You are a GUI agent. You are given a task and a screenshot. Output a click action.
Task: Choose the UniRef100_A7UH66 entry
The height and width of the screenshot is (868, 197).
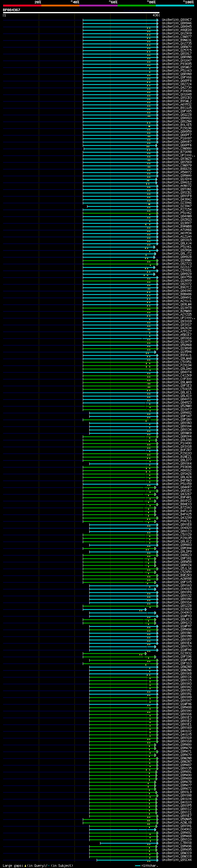(177, 230)
